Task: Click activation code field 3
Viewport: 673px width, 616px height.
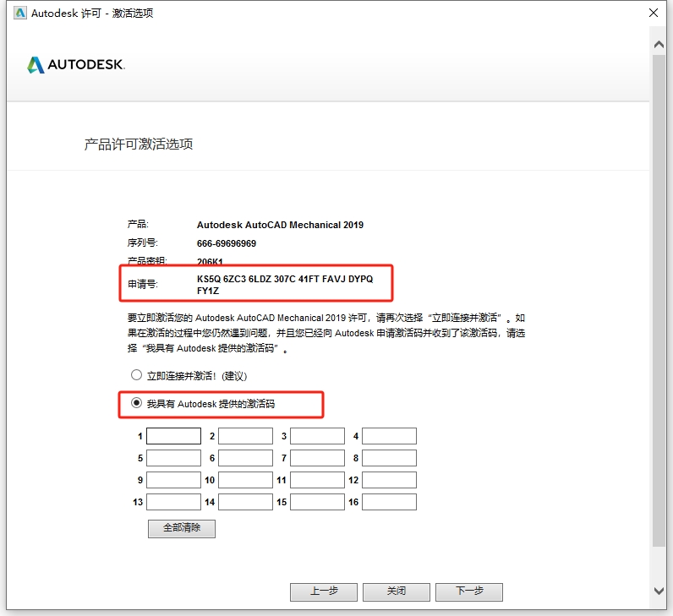Action: [x=317, y=436]
